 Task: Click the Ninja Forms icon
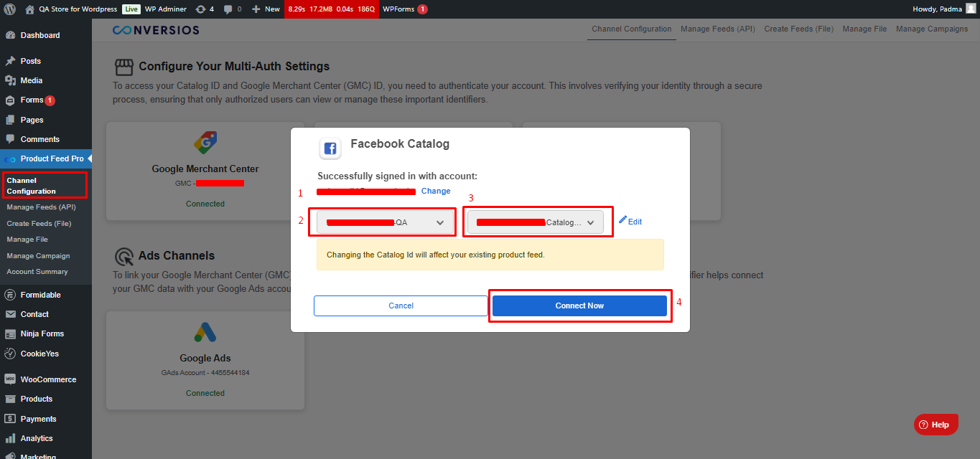10,333
